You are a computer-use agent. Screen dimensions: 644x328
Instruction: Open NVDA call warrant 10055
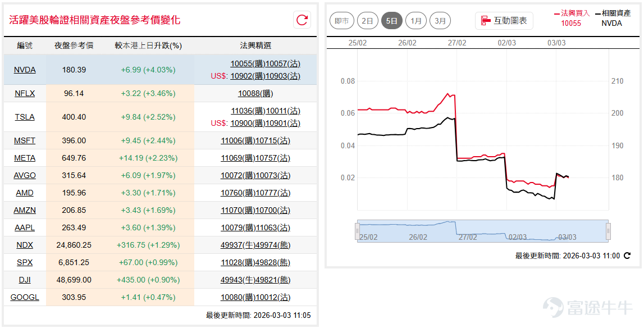click(248, 63)
